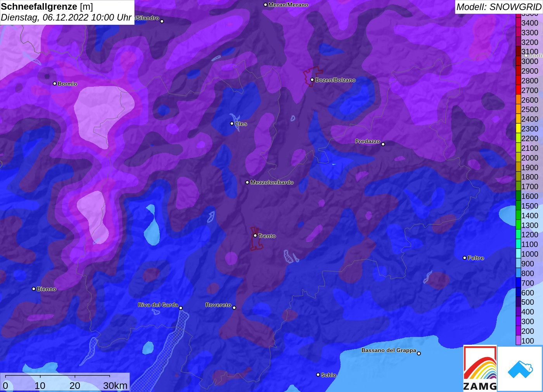543x392 pixels.
Task: Select the 1500 m green legend swatch
Action: [x=518, y=205]
